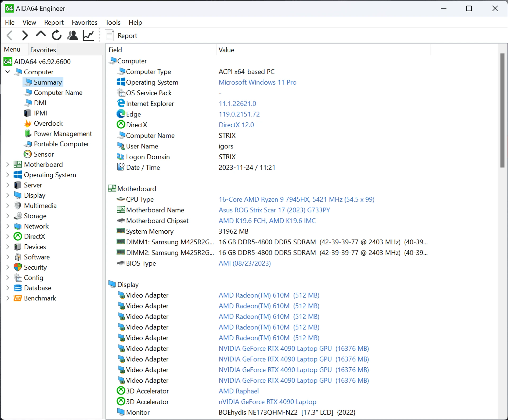Refresh the page with the circular arrow icon
This screenshot has height=420, width=508.
tap(57, 35)
